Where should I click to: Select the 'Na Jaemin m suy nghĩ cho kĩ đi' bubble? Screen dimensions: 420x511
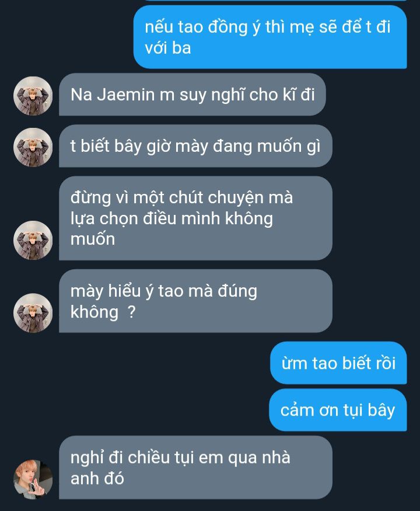tap(192, 95)
